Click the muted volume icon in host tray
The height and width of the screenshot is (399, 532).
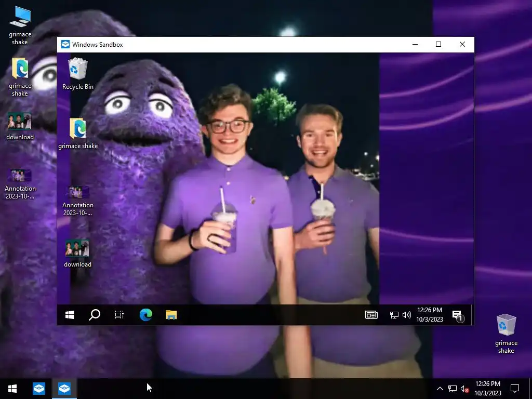tap(465, 389)
